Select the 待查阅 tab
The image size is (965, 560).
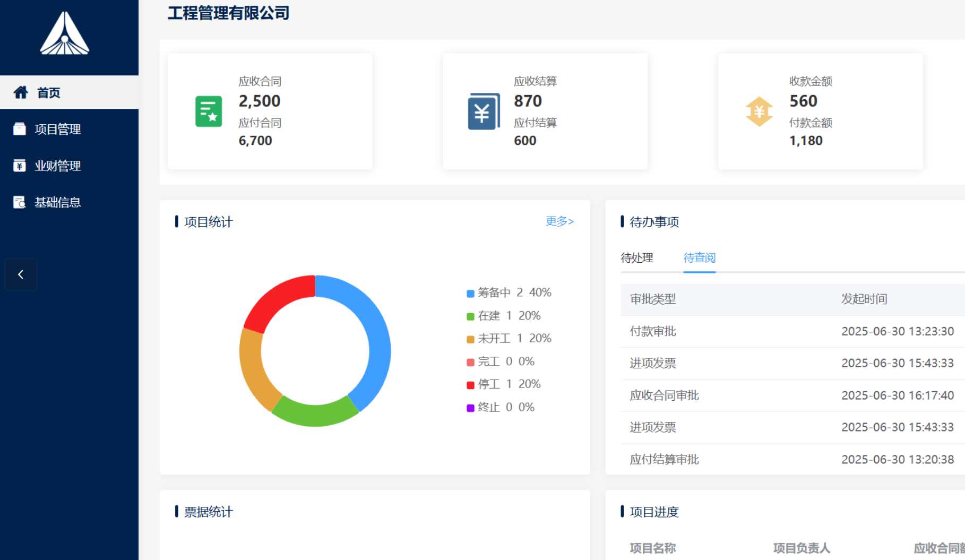(699, 258)
